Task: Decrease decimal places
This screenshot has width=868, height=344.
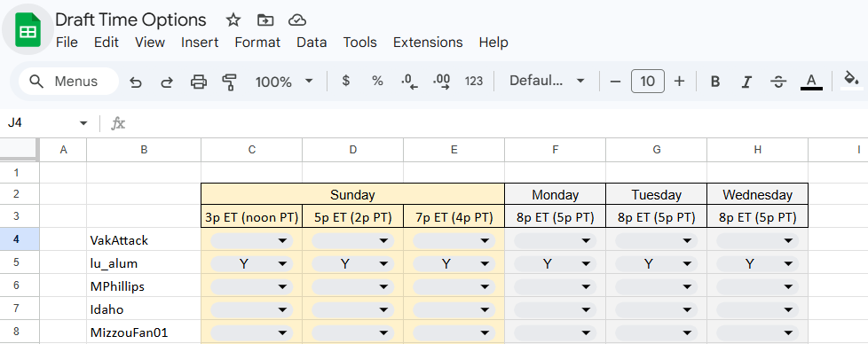Action: point(409,82)
